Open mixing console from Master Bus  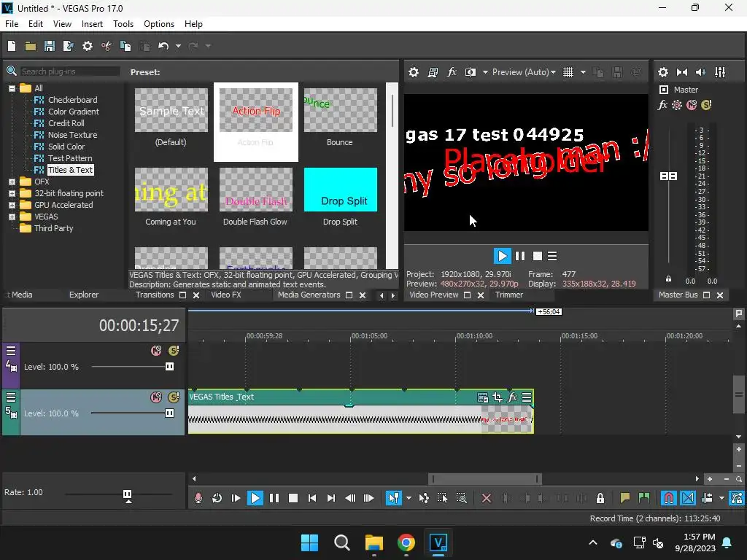click(720, 72)
